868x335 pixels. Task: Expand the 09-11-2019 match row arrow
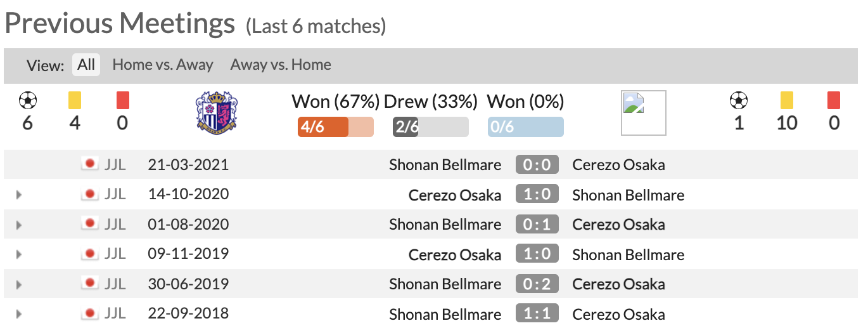click(19, 254)
